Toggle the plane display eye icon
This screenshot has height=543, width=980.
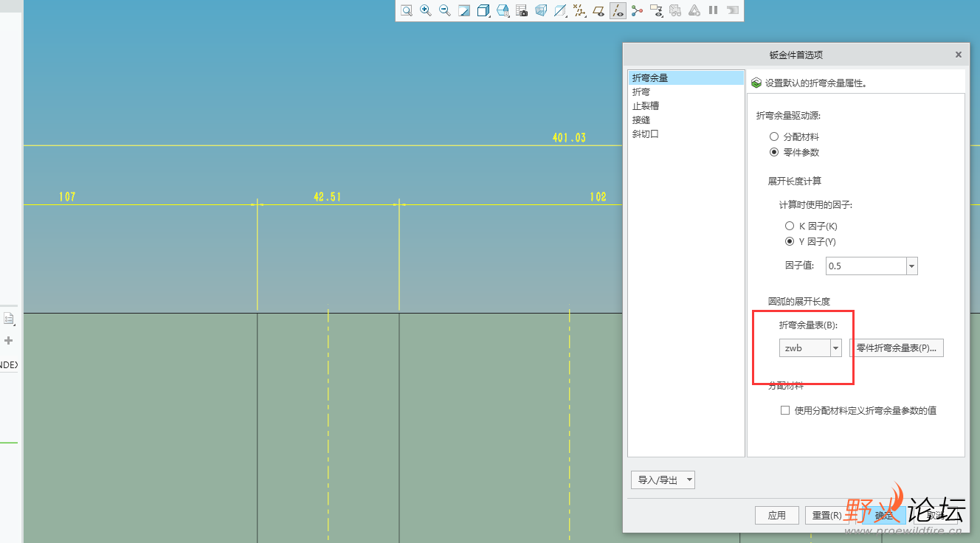point(599,10)
